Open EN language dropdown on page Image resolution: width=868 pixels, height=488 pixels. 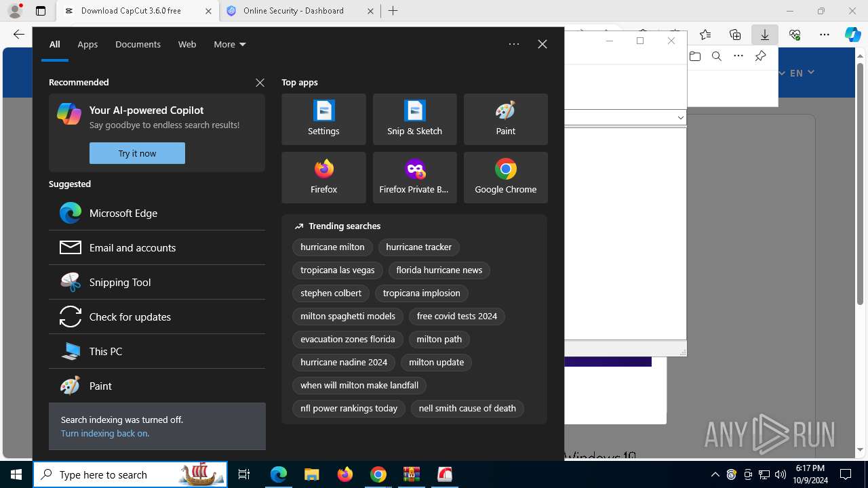802,73
